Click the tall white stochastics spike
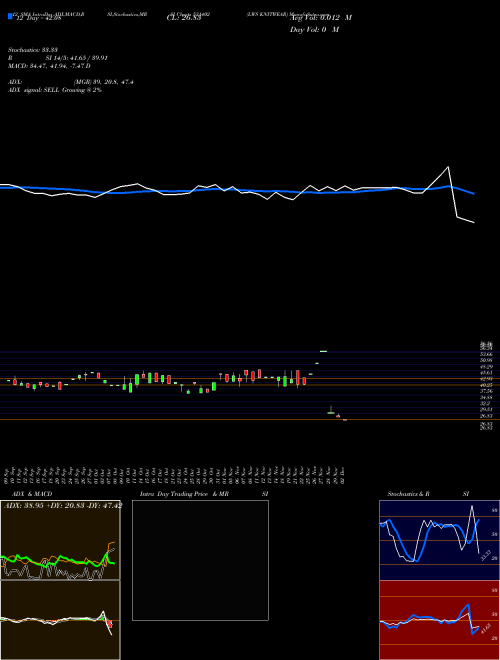This screenshot has width=500, height=660. point(472,507)
